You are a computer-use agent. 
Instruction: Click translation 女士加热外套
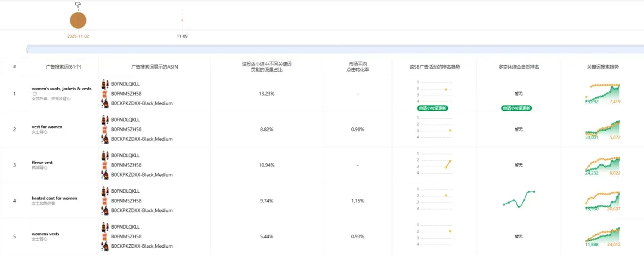(x=44, y=203)
